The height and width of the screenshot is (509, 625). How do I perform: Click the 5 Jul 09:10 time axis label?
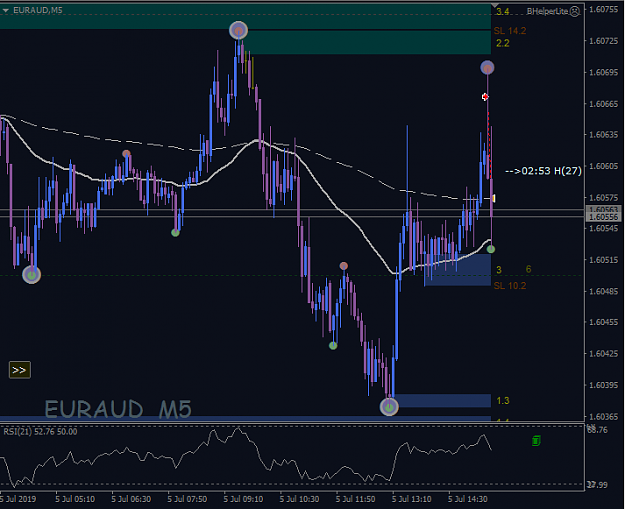pyautogui.click(x=243, y=499)
